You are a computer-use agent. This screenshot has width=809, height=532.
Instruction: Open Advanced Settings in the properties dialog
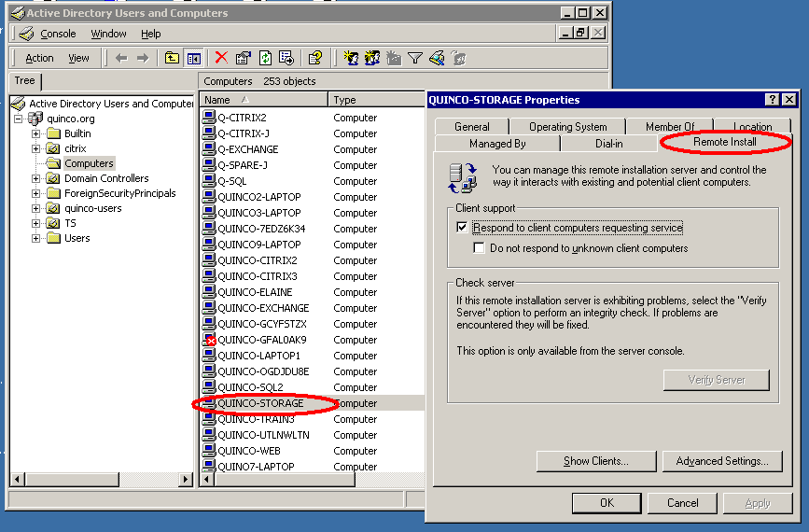click(722, 461)
